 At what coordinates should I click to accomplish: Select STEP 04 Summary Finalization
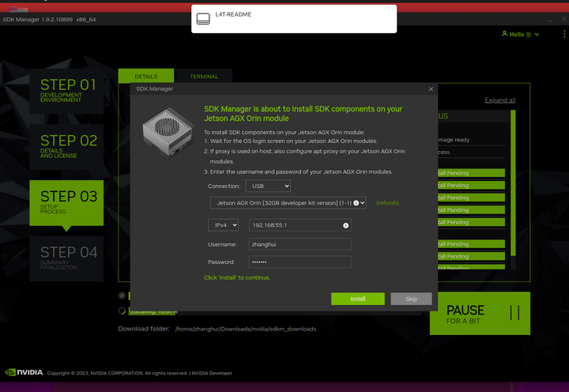[x=66, y=258]
